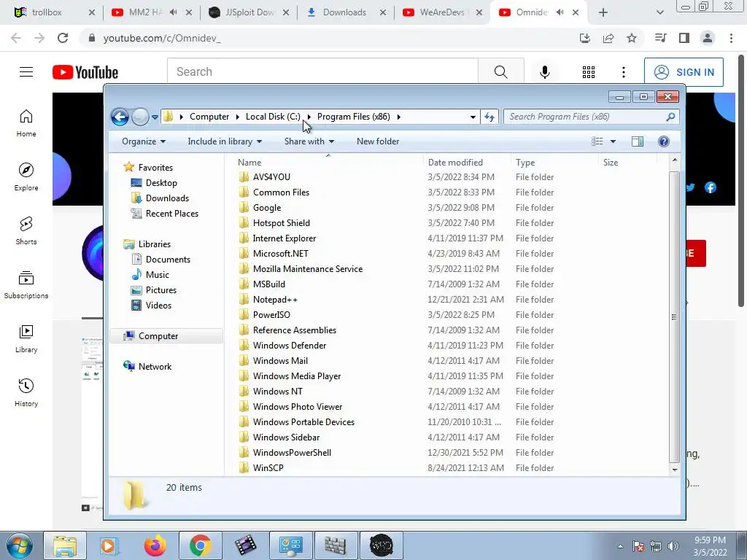Viewport: 747px width, 560px height.
Task: Click the YouTube logo in the browser
Action: pyautogui.click(x=85, y=72)
